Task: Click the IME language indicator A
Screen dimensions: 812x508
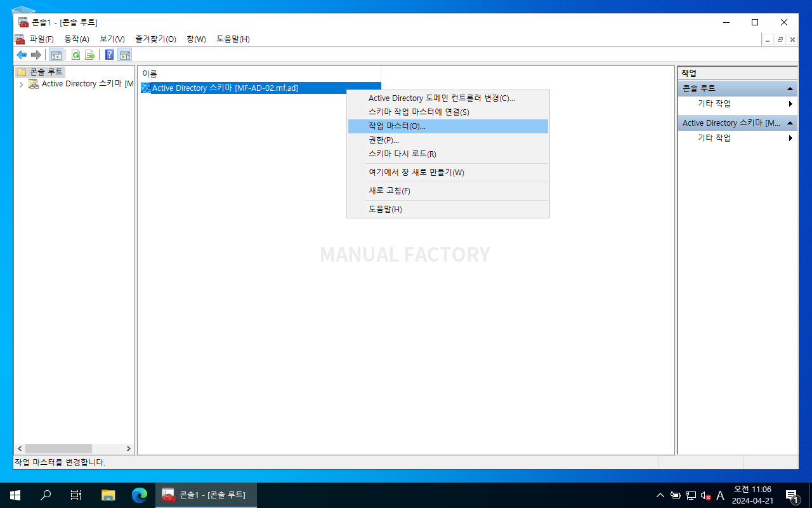Action: [720, 495]
